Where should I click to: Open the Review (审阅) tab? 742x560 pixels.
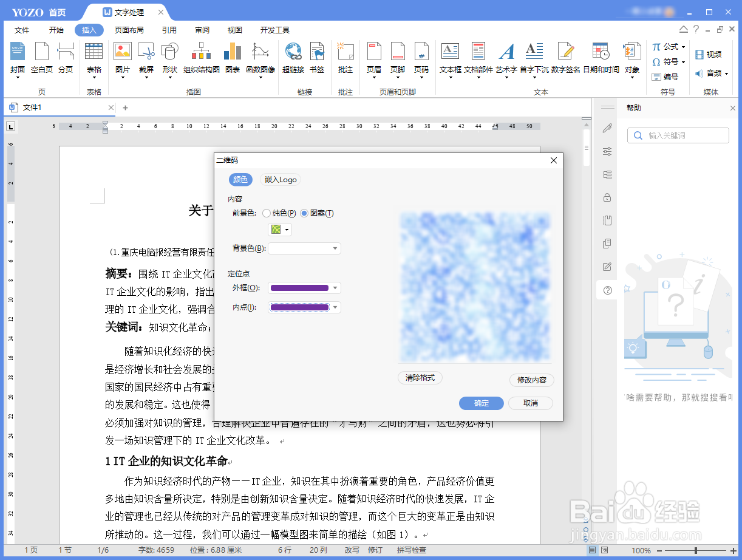click(x=202, y=30)
